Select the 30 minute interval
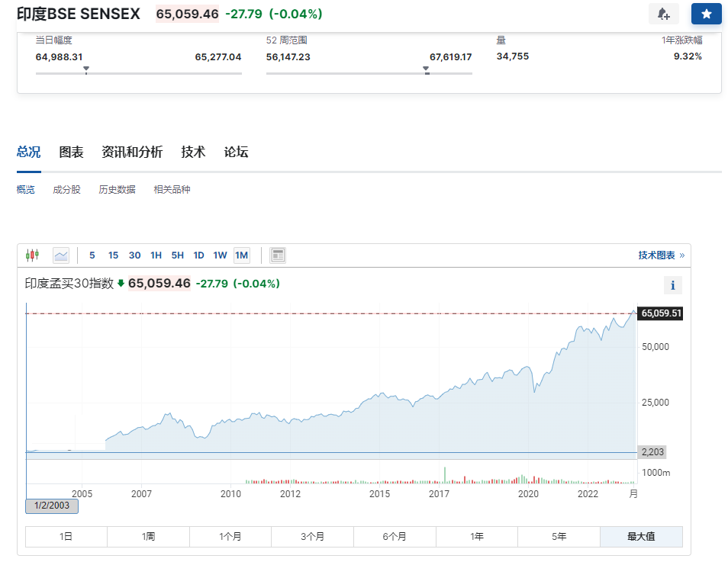 134,255
